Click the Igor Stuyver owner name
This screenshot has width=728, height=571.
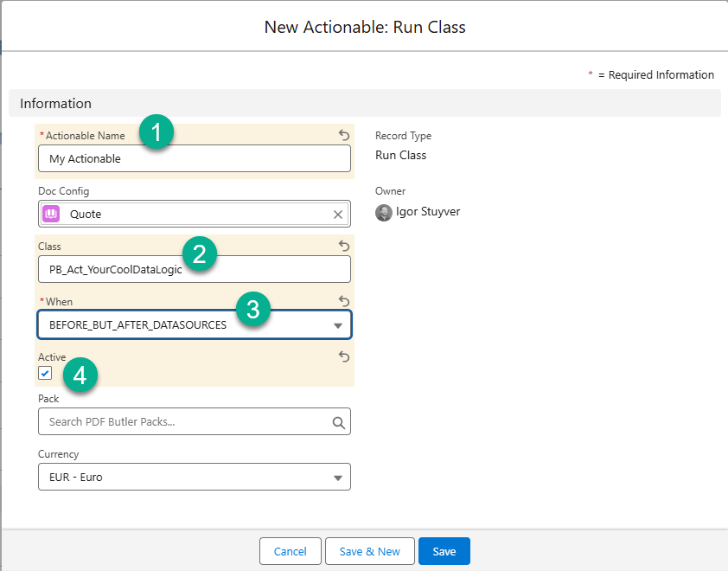click(x=428, y=212)
